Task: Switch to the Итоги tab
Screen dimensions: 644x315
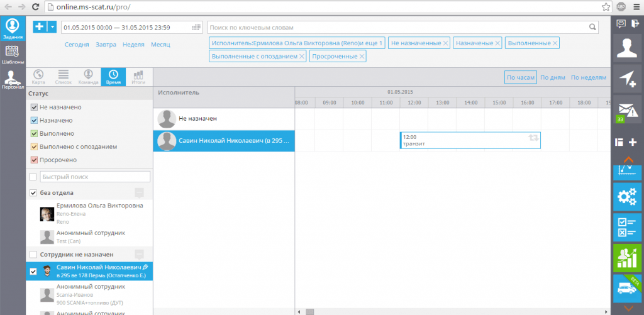Action: coord(138,77)
